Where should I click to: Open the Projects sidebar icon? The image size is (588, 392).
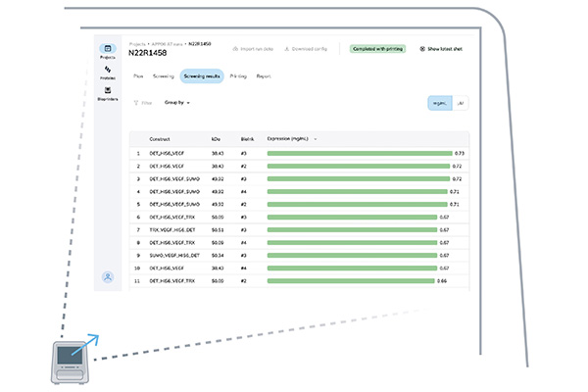point(108,49)
